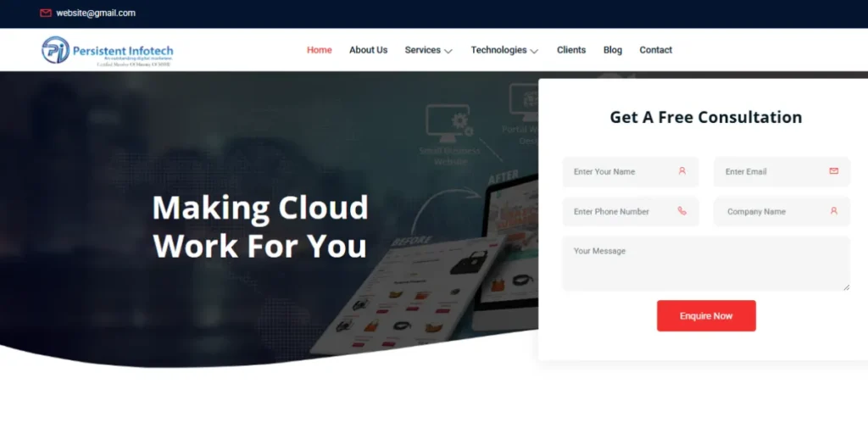
Task: Open the Blog page
Action: coord(613,50)
